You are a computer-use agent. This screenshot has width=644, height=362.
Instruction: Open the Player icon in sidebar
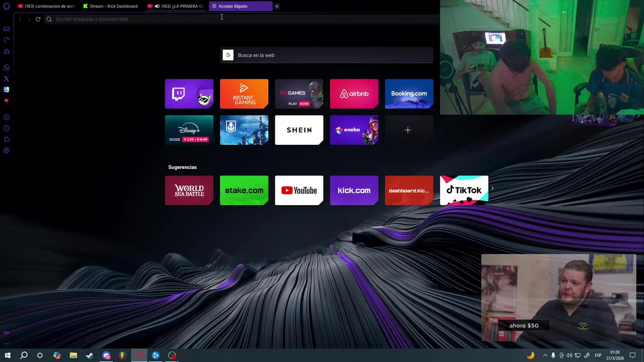(x=7, y=117)
